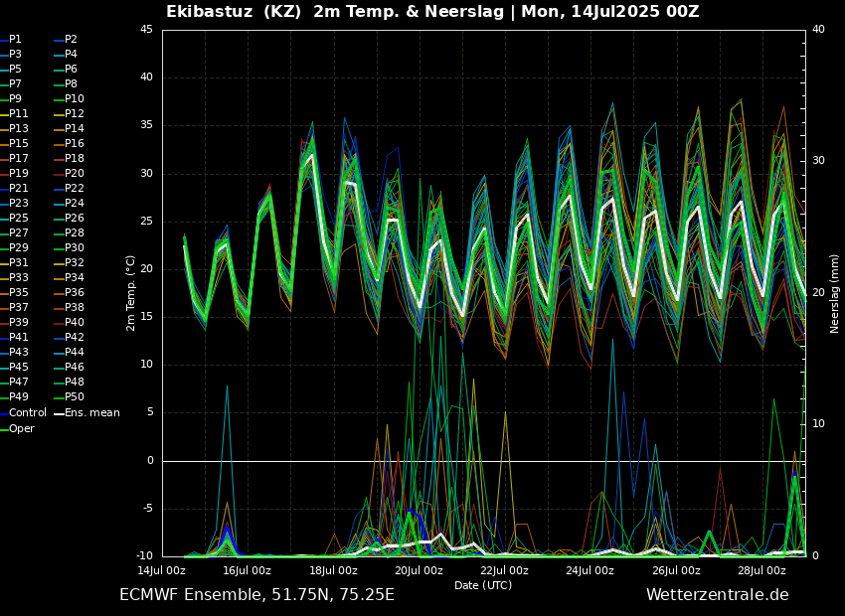Click the Wetterzentrale.de credit text
This screenshot has height=616, width=845.
tap(718, 595)
